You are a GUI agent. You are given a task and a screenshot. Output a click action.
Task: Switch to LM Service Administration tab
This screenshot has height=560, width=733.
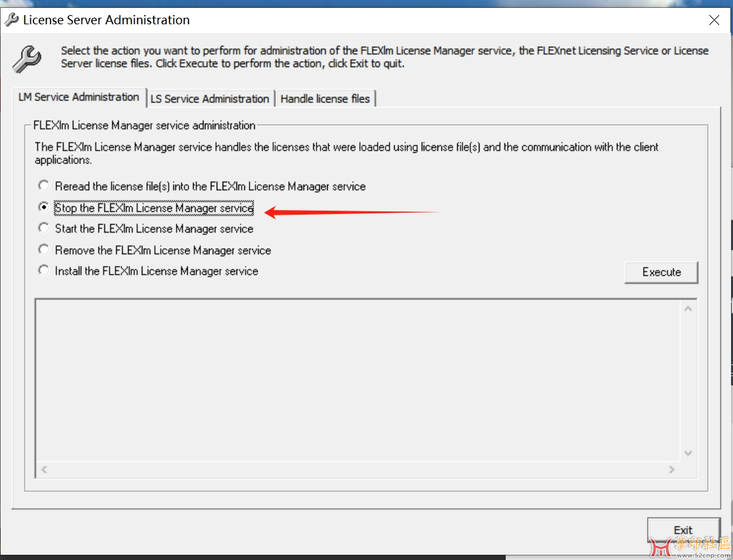[x=79, y=97]
